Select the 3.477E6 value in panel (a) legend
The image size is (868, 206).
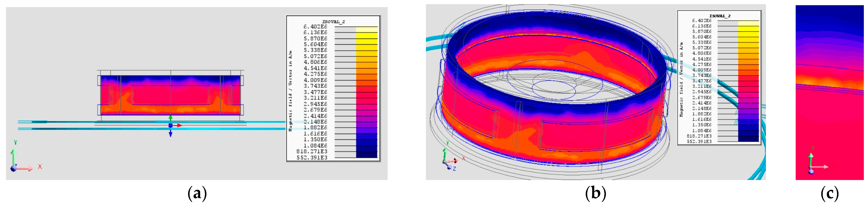pyautogui.click(x=315, y=92)
